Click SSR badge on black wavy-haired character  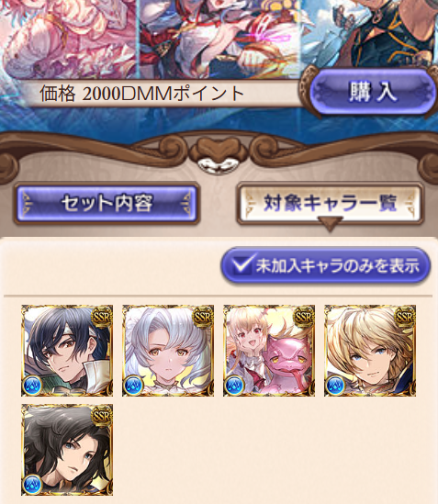[x=102, y=416]
